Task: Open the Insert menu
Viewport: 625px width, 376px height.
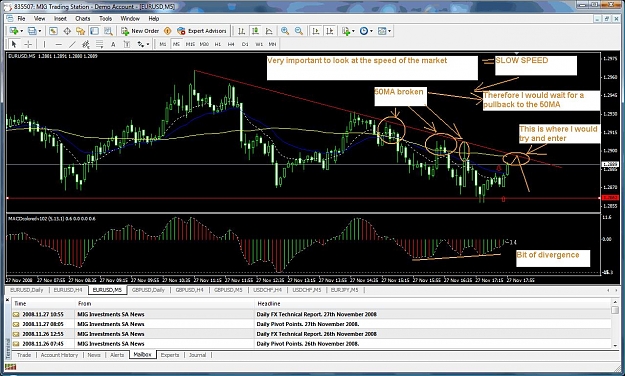Action: pyautogui.click(x=60, y=19)
